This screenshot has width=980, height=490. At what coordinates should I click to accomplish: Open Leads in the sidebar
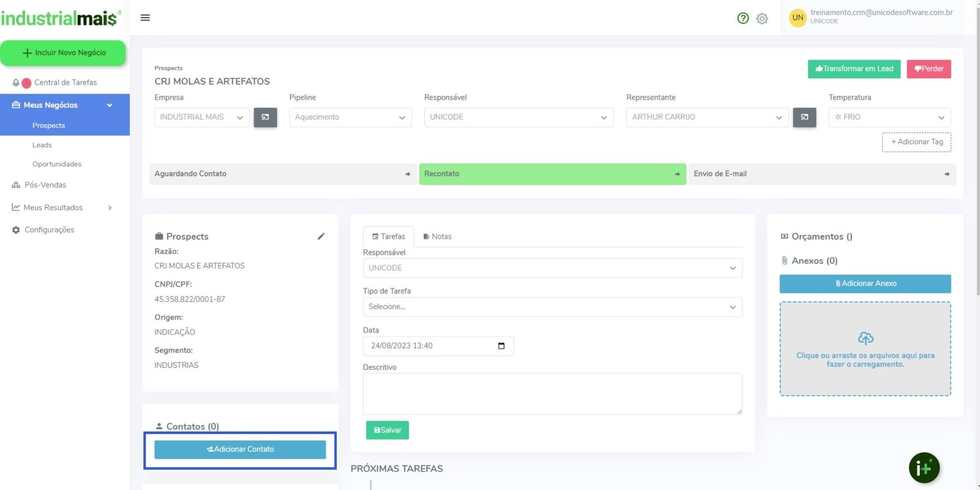[x=42, y=145]
